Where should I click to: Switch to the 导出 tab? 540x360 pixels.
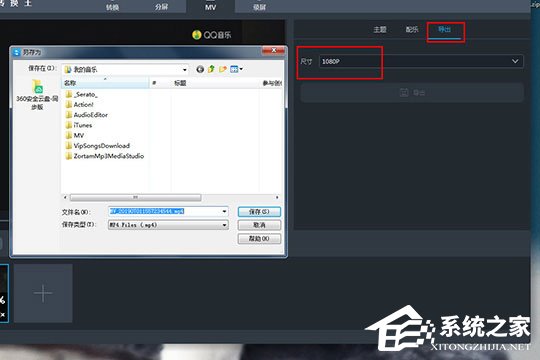444,30
